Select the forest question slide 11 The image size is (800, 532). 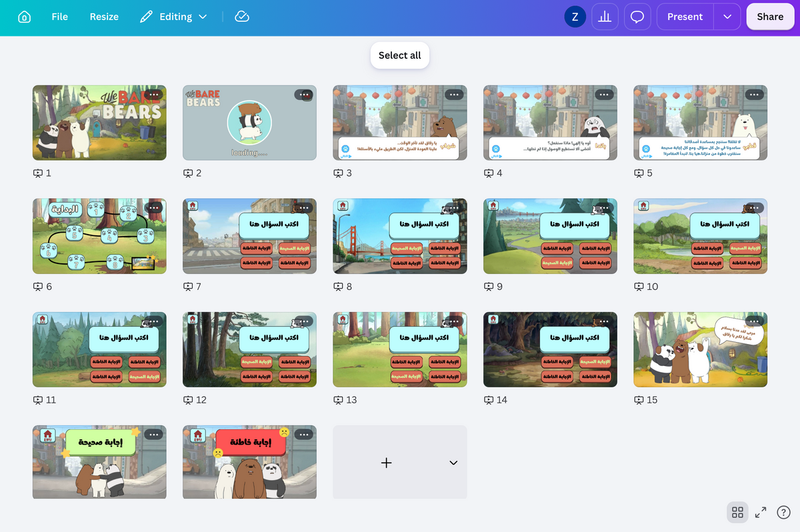click(x=99, y=349)
